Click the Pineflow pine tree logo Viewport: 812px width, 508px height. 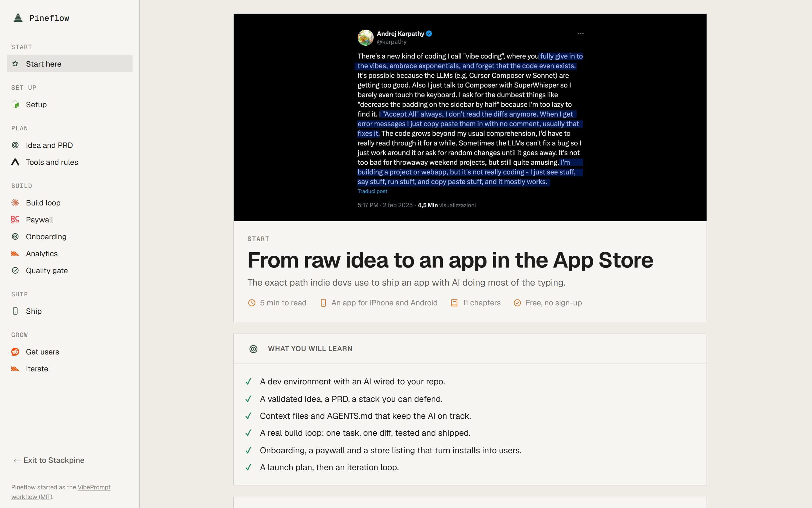point(18,18)
